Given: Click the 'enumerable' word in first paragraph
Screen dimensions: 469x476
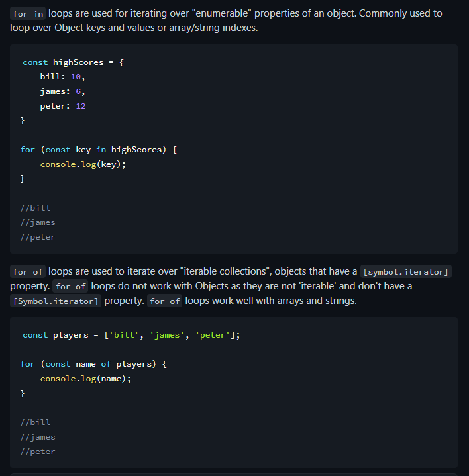Looking at the screenshot, I should click(222, 13).
